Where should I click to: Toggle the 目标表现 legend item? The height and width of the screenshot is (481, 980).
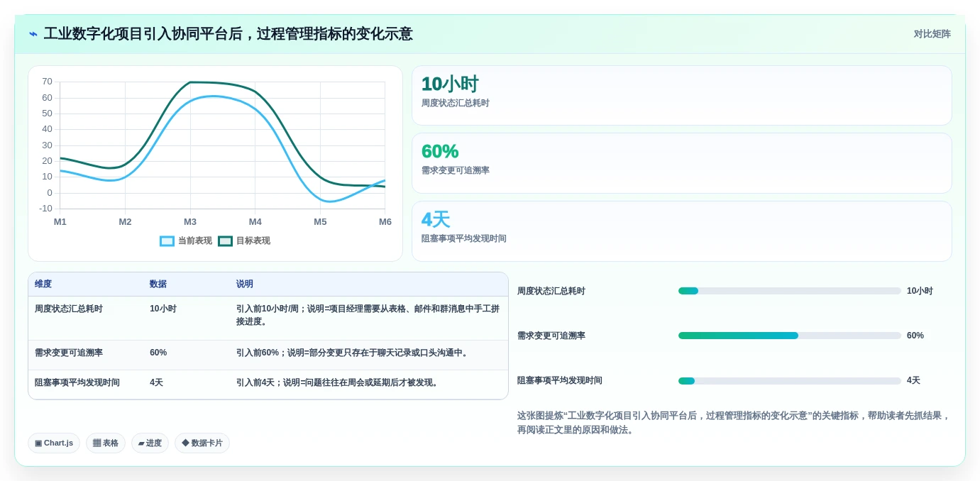[x=244, y=241]
